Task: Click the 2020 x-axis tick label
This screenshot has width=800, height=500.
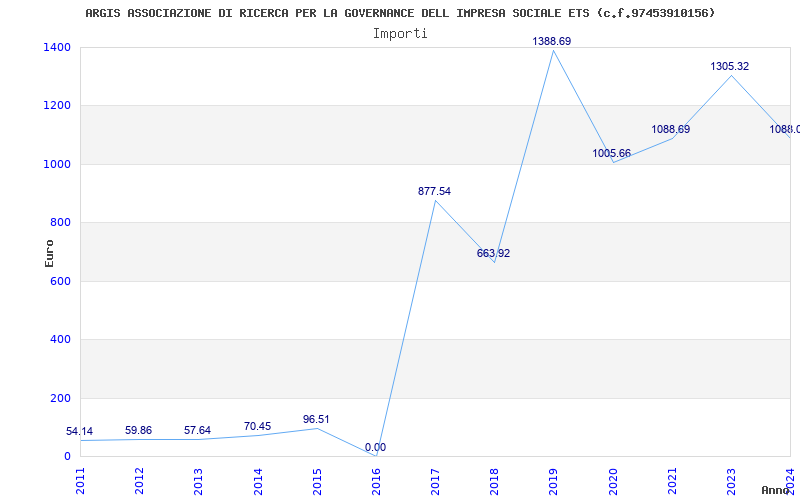Action: (x=613, y=481)
